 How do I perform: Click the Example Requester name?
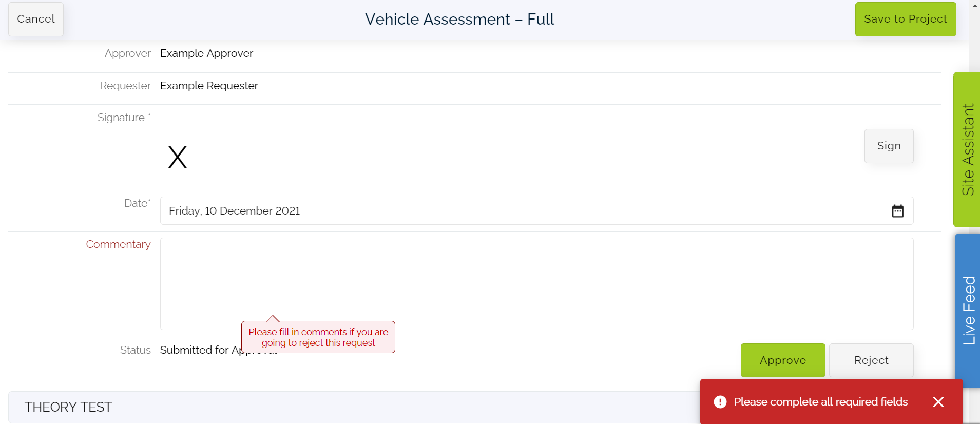[208, 85]
